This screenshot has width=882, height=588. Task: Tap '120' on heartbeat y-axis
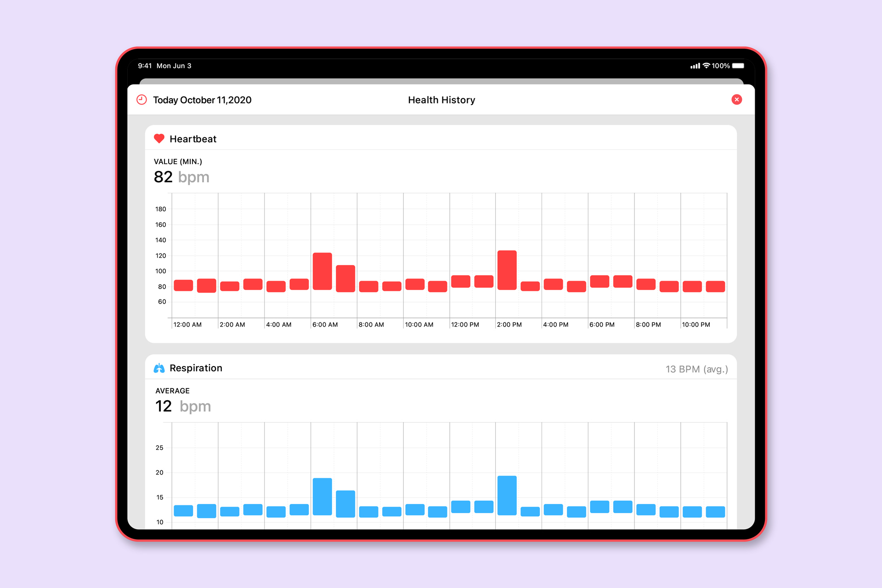click(x=161, y=256)
